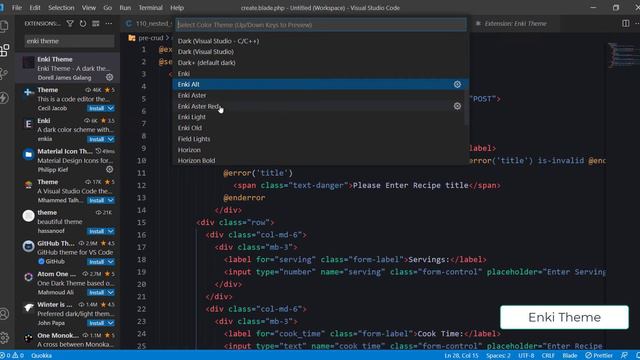Open the File menu
The width and height of the screenshot is (640, 360).
17,8
